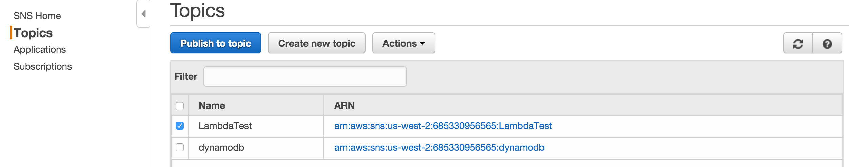
Task: Click the Create new topic button
Action: click(x=317, y=43)
